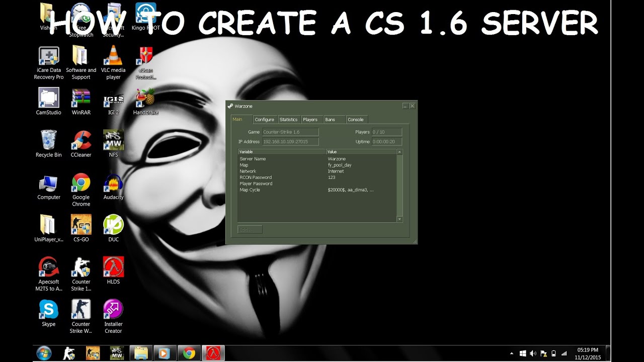Image resolution: width=644 pixels, height=362 pixels.
Task: Select the Microsoft Security desktop icon
Action: tap(113, 20)
